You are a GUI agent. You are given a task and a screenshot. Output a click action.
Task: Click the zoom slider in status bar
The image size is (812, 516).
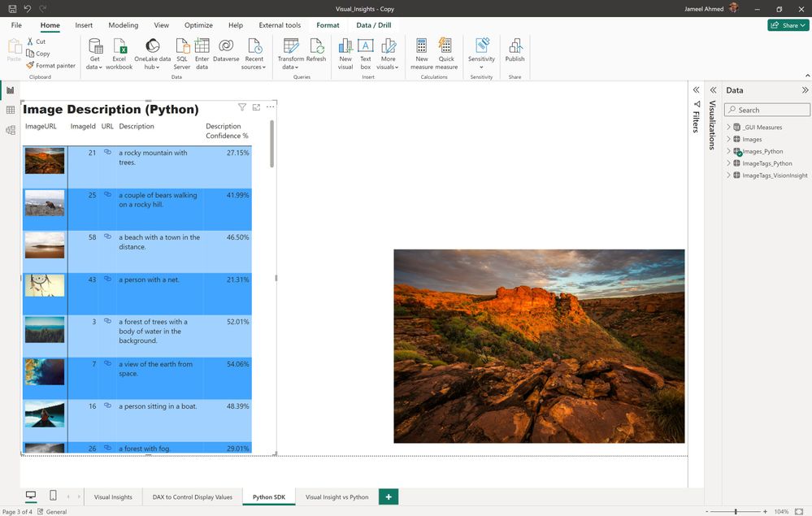[736, 512]
